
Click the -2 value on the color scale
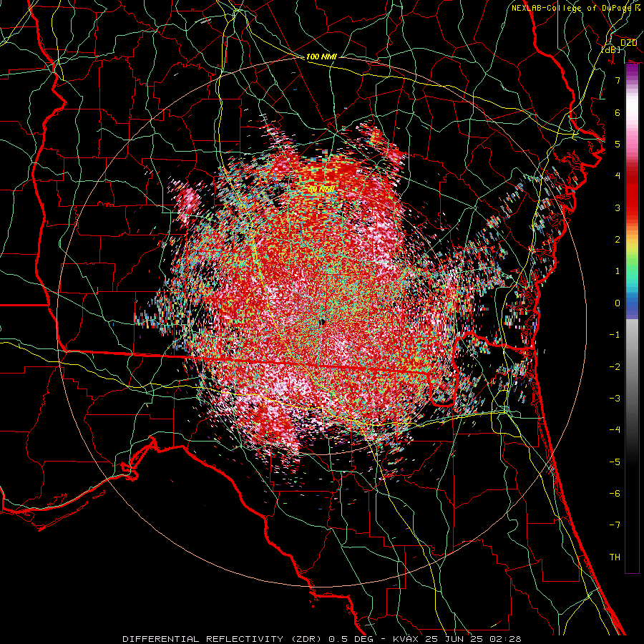[x=615, y=367]
